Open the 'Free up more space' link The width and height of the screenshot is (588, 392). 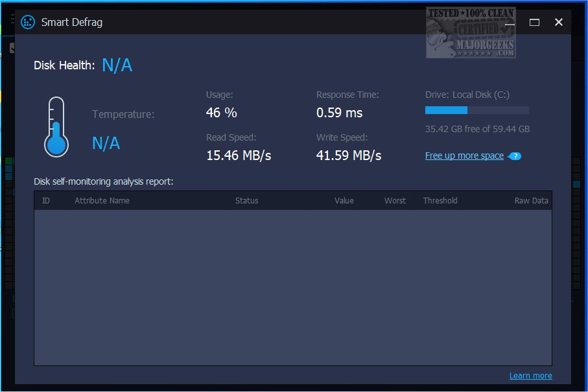(464, 156)
